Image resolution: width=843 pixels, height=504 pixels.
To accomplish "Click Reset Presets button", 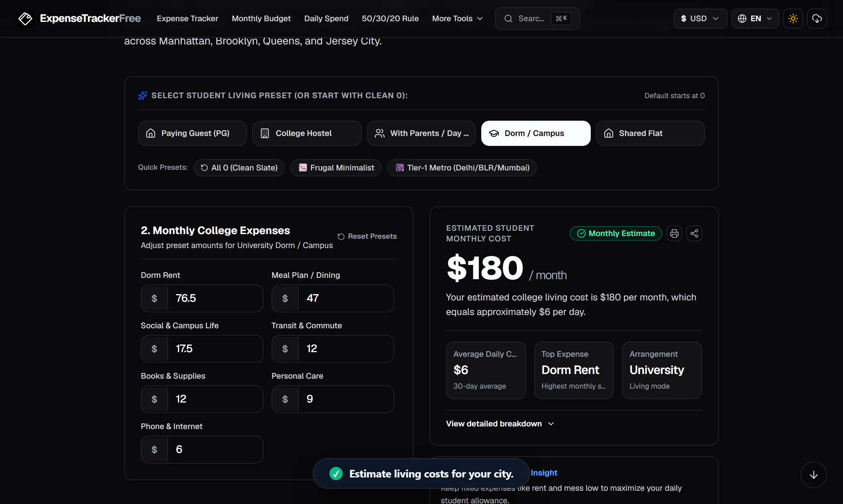I will (x=367, y=236).
